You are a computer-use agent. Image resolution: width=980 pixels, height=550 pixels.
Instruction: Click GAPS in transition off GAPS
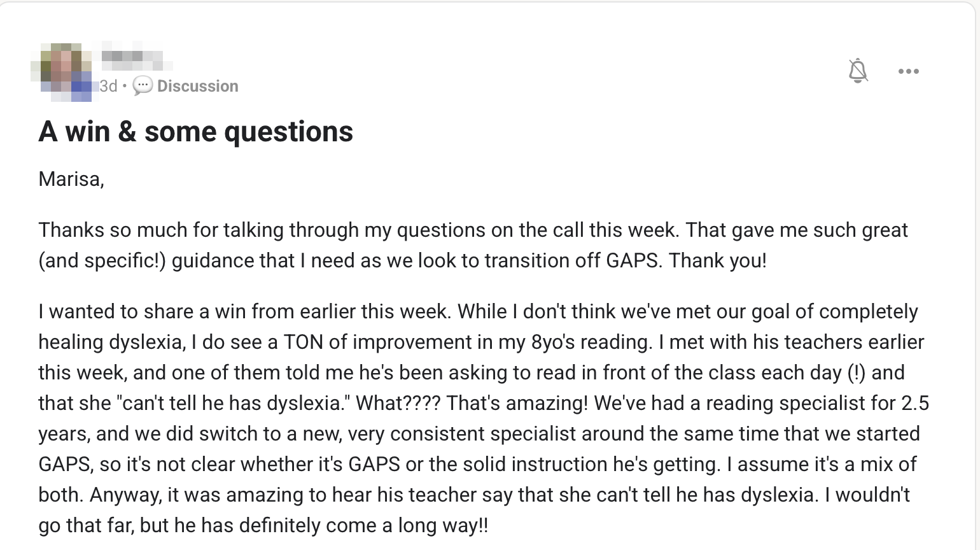coord(632,260)
